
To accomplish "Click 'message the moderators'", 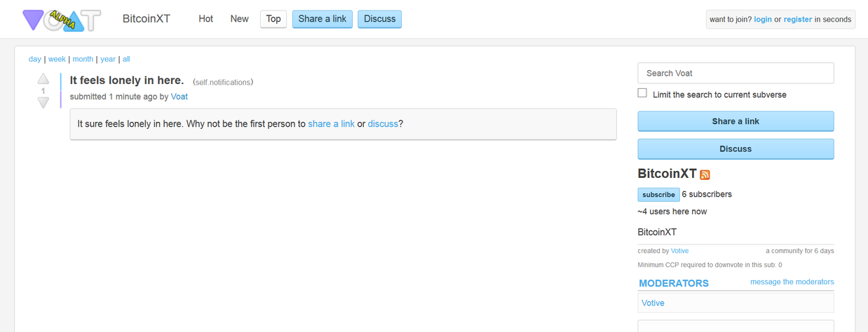I will pyautogui.click(x=792, y=282).
